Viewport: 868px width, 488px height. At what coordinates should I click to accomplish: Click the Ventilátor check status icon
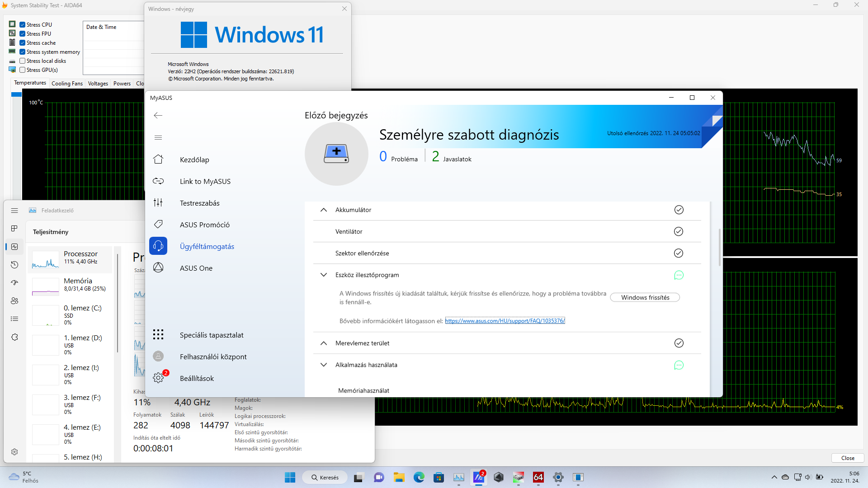point(679,231)
